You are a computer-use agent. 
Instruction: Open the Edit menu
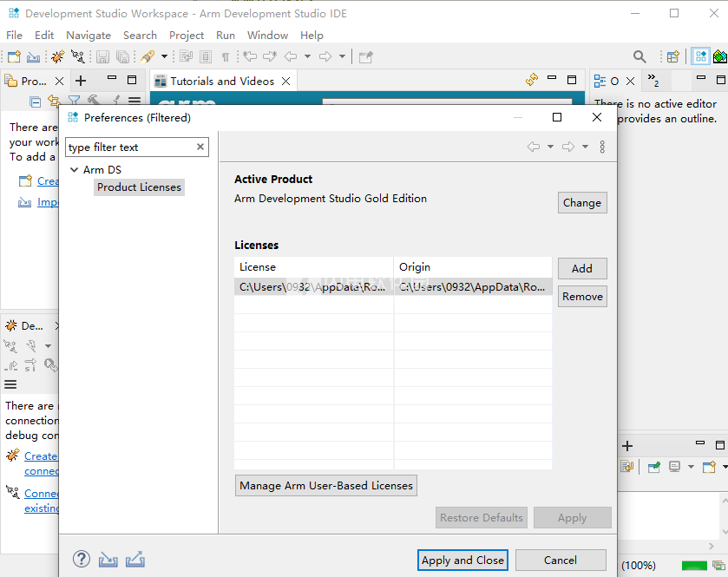tap(44, 36)
